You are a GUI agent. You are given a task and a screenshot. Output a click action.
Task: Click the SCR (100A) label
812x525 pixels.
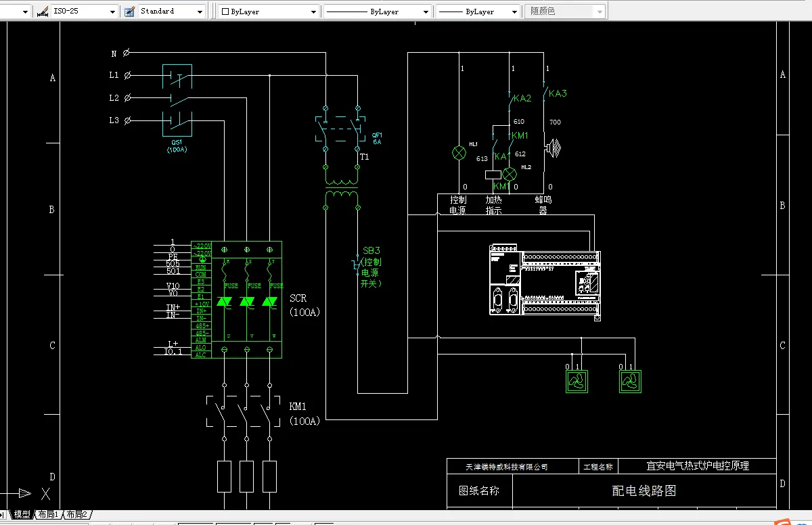click(304, 305)
